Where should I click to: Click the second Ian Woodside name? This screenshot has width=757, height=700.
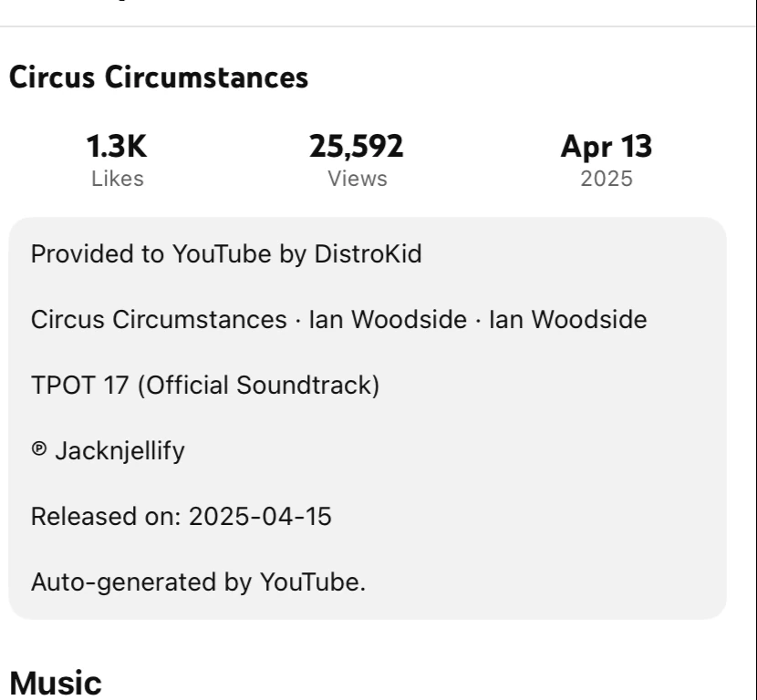tap(567, 320)
